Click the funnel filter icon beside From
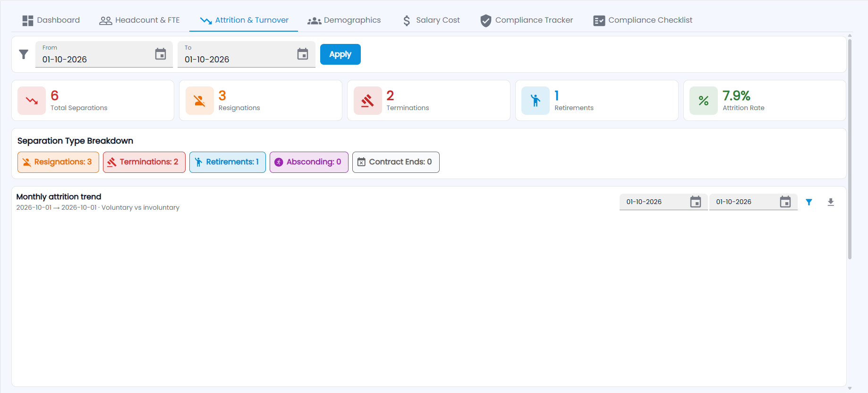Screen dimensions: 868x393 click(x=24, y=54)
